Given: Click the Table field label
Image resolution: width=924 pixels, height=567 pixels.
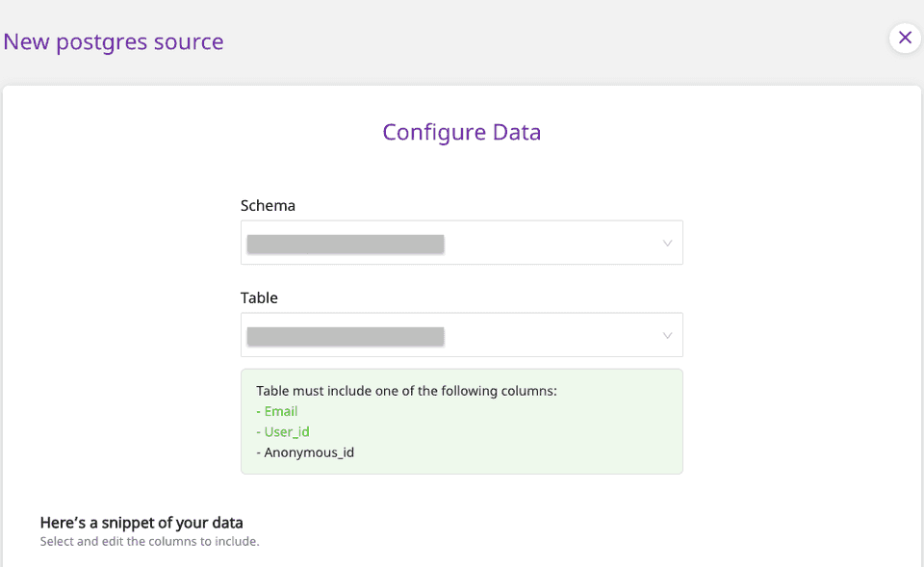Looking at the screenshot, I should [x=259, y=297].
